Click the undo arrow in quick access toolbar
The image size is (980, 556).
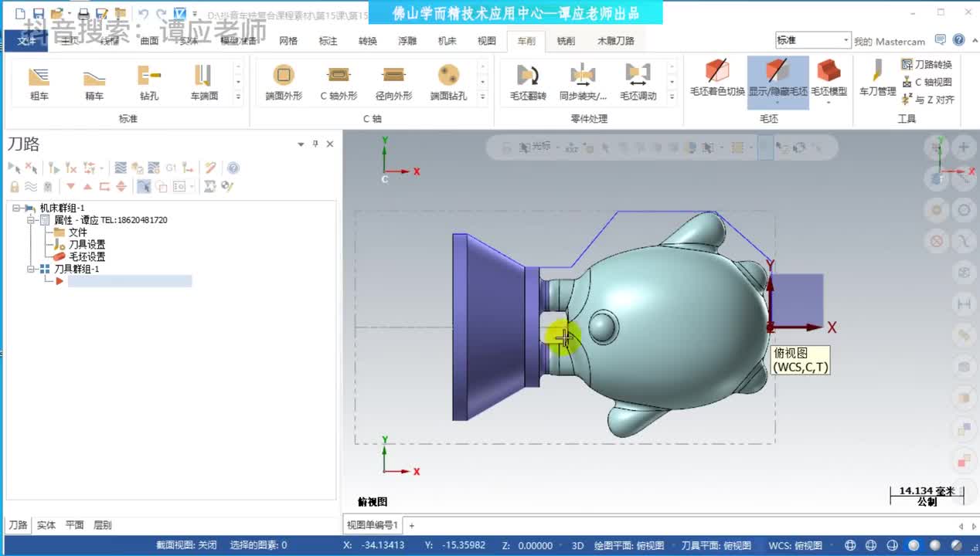point(143,14)
